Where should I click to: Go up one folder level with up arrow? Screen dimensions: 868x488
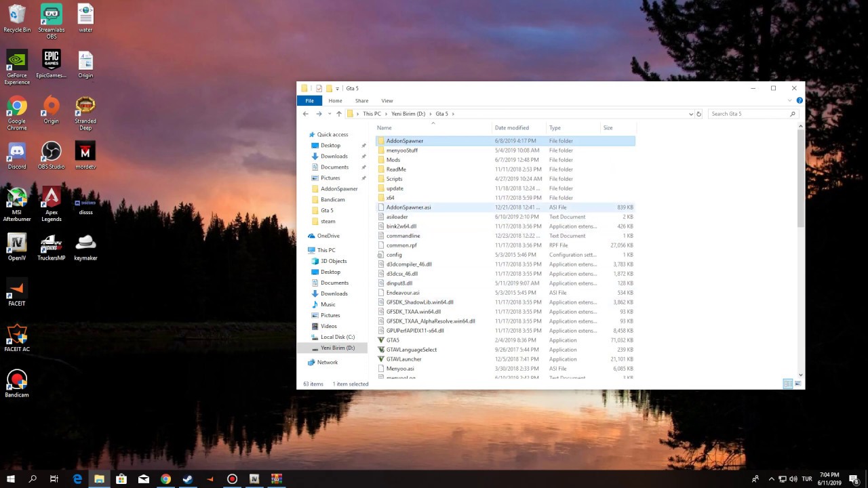[x=339, y=114]
